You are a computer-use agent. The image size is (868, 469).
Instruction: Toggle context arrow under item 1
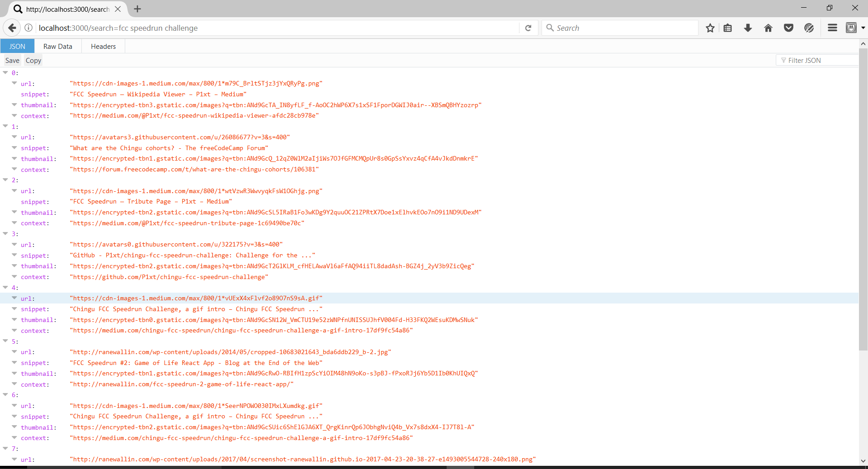point(14,170)
